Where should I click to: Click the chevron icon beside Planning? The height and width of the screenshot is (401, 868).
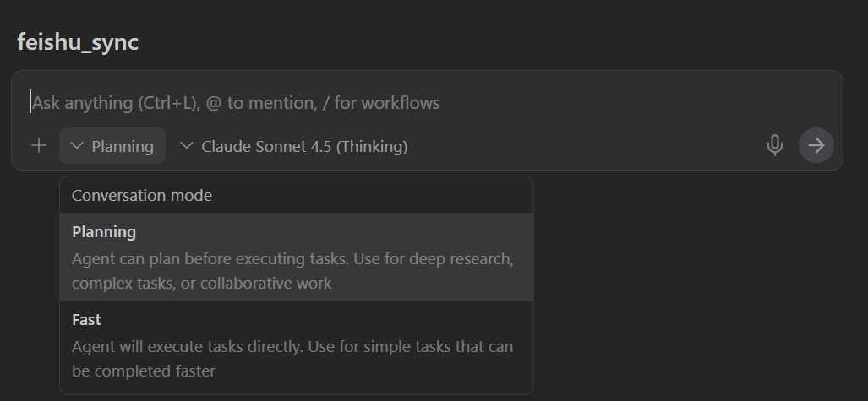(77, 146)
